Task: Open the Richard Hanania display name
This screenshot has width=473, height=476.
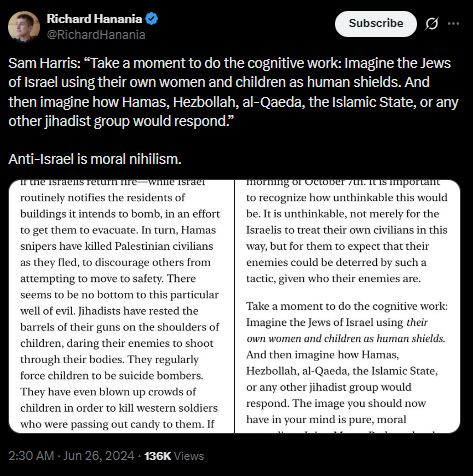Action: 94,19
